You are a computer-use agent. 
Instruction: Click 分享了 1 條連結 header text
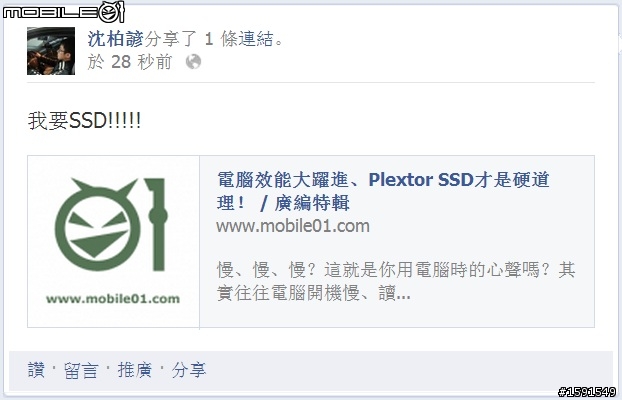click(214, 39)
